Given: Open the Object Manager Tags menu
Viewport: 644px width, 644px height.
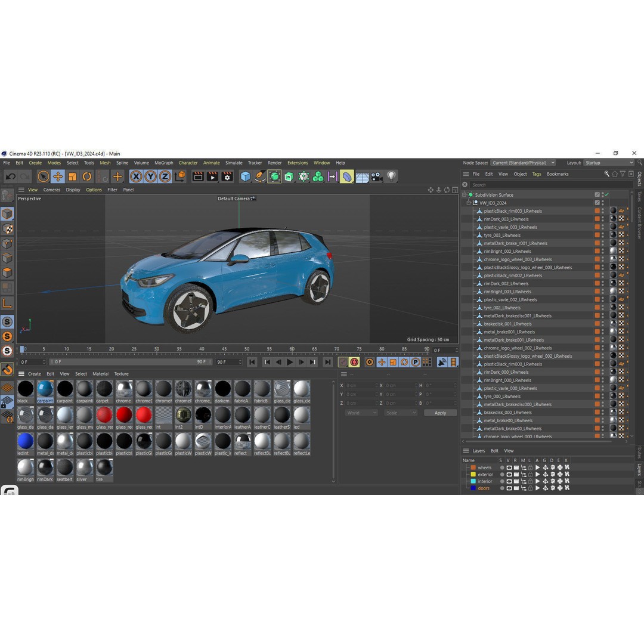Looking at the screenshot, I should 537,174.
